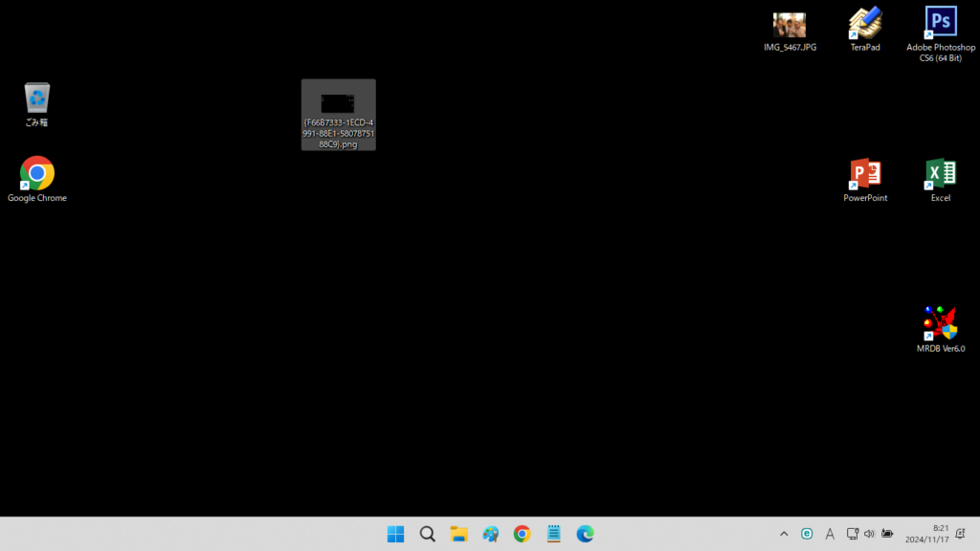Open the Recycle Bin (ごみ箱)
The width and height of the screenshot is (980, 551).
click(x=36, y=99)
